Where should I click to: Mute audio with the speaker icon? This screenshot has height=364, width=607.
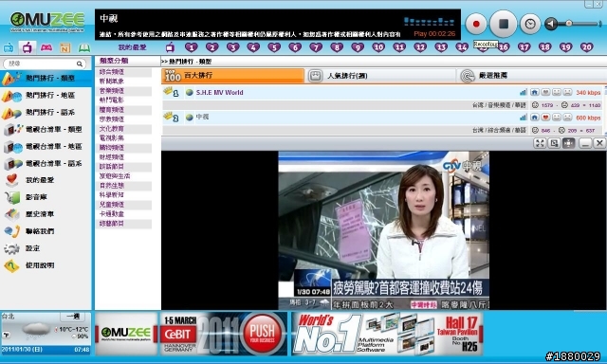551,24
